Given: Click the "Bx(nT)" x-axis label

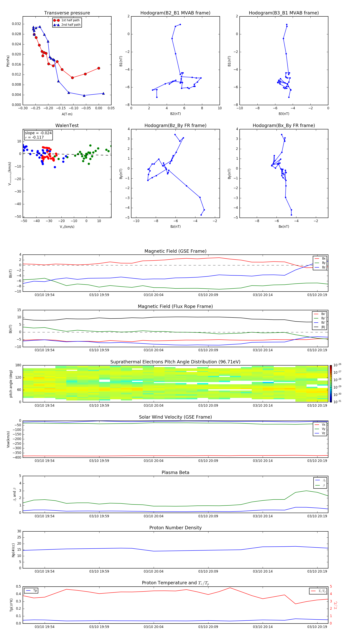Looking at the screenshot, I should pos(284,227).
